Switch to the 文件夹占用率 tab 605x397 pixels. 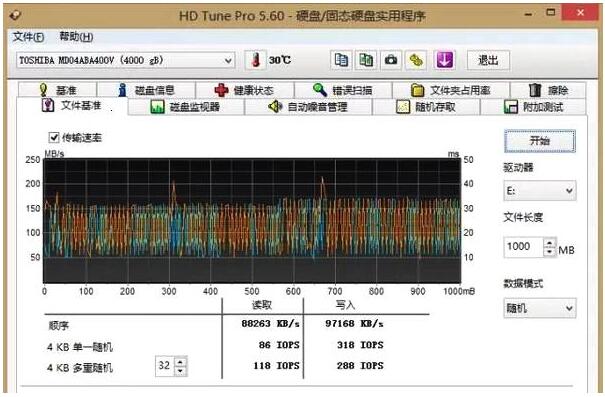451,90
